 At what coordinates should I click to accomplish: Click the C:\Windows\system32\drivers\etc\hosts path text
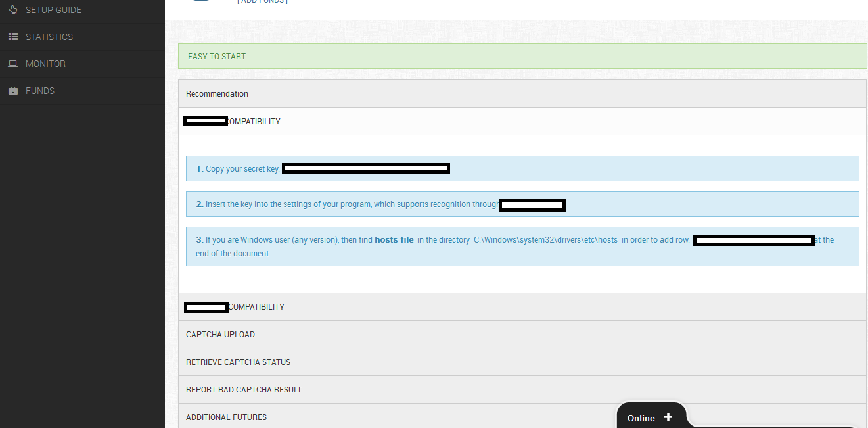click(545, 240)
